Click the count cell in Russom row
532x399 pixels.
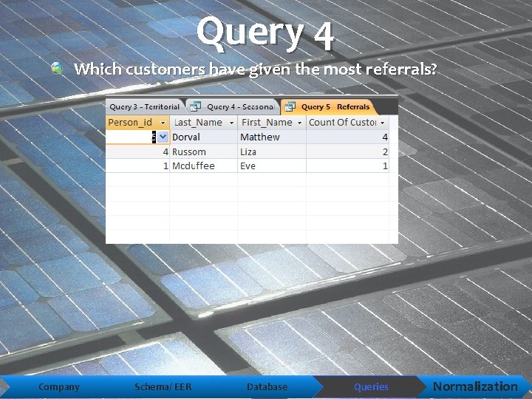point(347,151)
